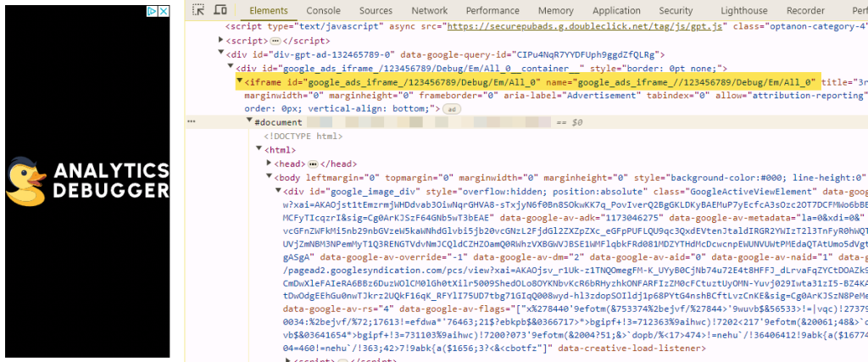868x362 pixels.
Task: Expand the head node arrow
Action: (269, 164)
